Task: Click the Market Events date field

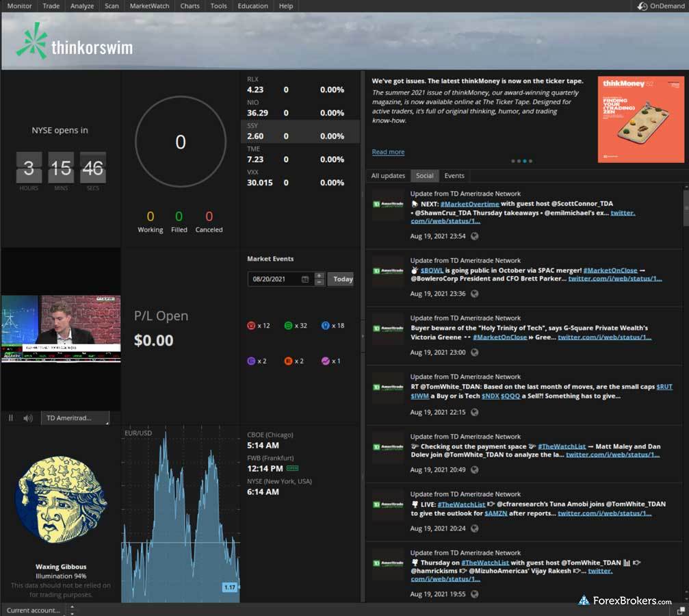Action: [x=281, y=279]
